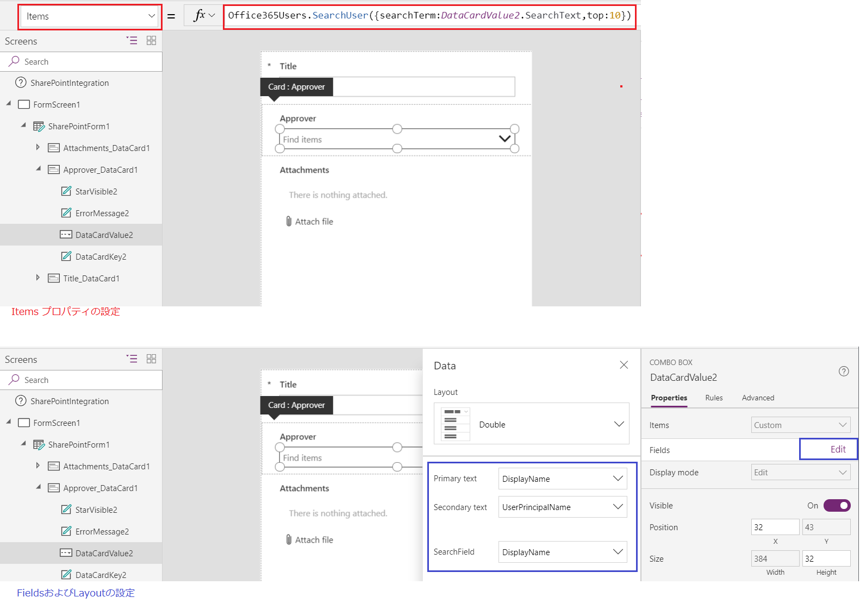This screenshot has width=860, height=616.
Task: Select DataCardValue2 in bottom tree
Action: [104, 554]
